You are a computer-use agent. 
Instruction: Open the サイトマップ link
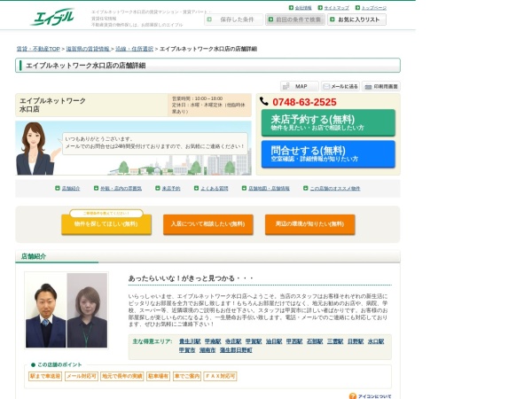point(336,7)
